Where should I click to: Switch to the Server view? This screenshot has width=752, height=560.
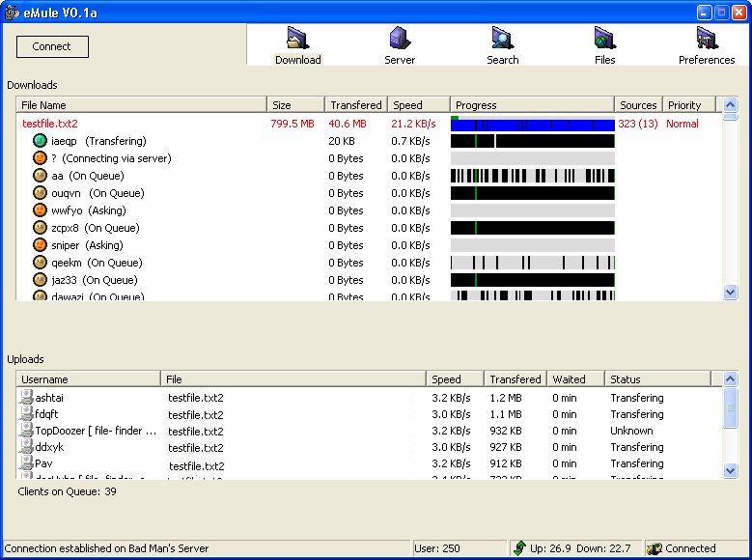pyautogui.click(x=400, y=45)
